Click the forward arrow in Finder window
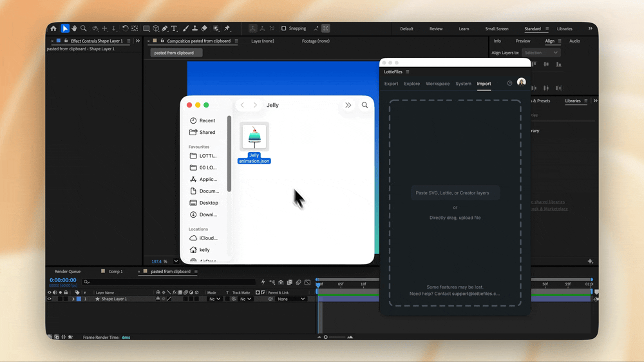644x362 pixels. 255,105
